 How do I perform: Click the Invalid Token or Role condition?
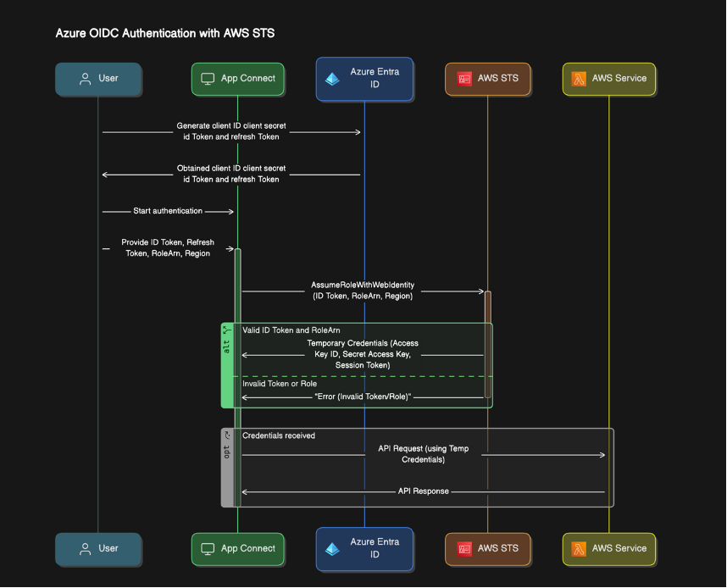coord(280,384)
